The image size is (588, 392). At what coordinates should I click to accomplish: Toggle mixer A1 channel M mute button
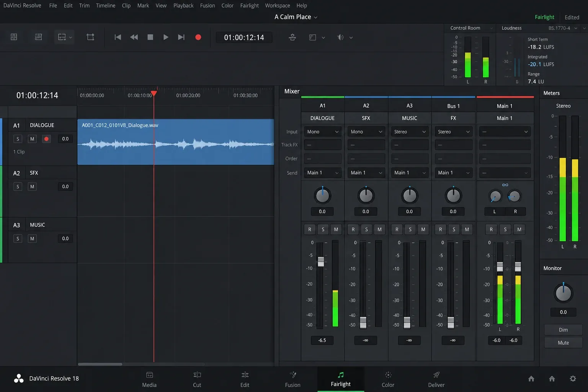coord(336,229)
